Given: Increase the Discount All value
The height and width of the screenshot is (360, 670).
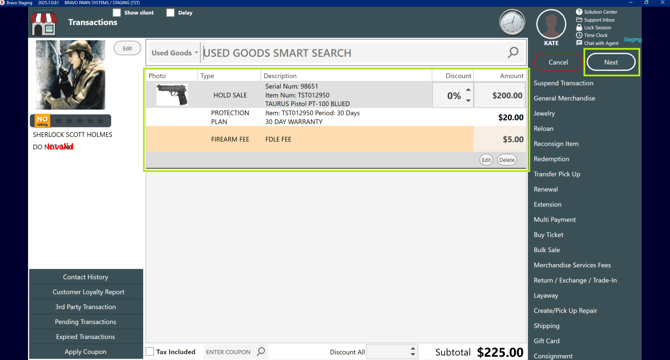Looking at the screenshot, I should click(x=412, y=348).
